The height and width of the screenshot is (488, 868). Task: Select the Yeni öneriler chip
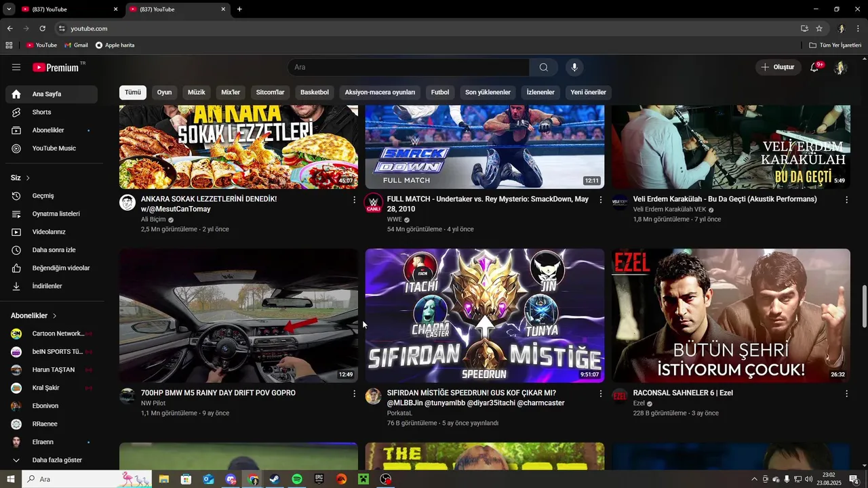pos(588,92)
